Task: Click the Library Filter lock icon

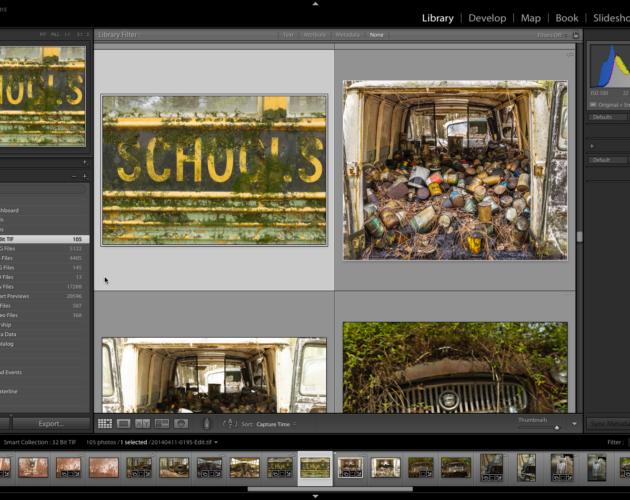Action: [x=576, y=35]
